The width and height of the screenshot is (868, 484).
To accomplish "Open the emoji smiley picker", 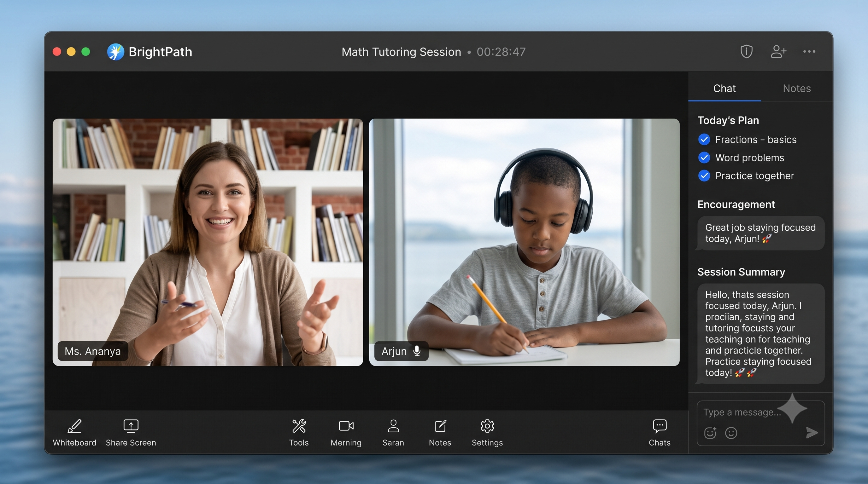I will [731, 433].
